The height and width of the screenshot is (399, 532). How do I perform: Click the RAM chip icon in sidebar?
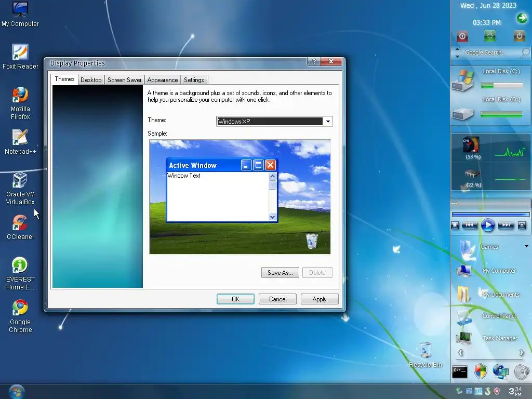472,174
